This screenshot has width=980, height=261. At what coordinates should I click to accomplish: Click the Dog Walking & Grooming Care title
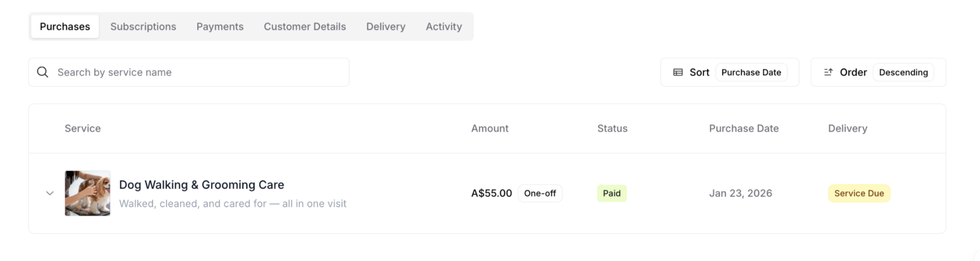click(201, 185)
